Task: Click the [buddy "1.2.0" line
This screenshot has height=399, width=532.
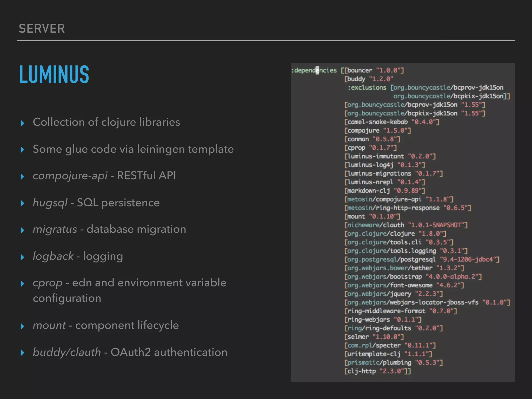Action: click(x=369, y=79)
